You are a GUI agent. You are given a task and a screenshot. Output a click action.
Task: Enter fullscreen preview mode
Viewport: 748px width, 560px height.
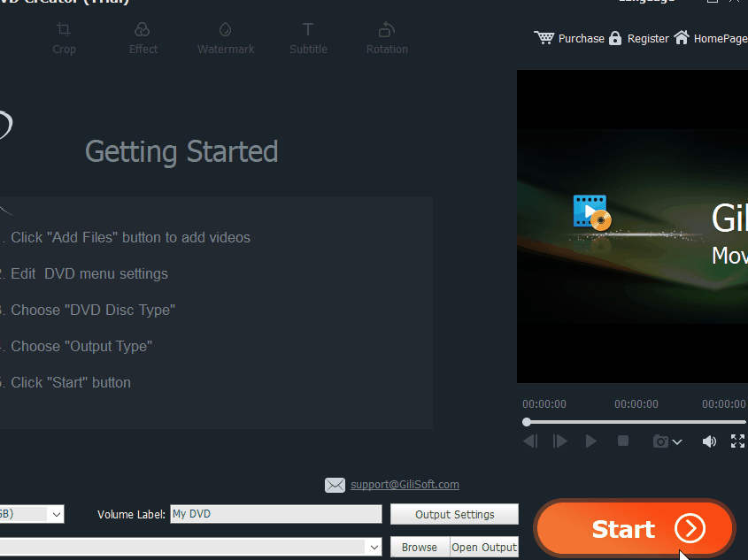(x=737, y=441)
